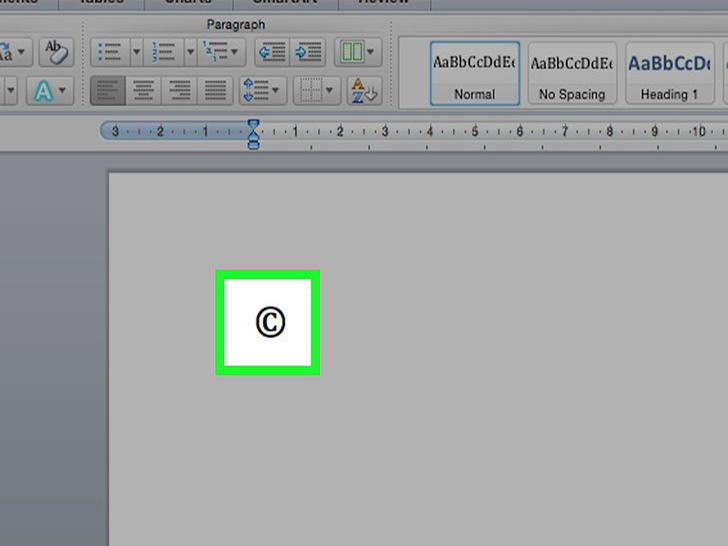The height and width of the screenshot is (546, 728).
Task: Click the indent marker on the ruler
Action: pyautogui.click(x=253, y=133)
